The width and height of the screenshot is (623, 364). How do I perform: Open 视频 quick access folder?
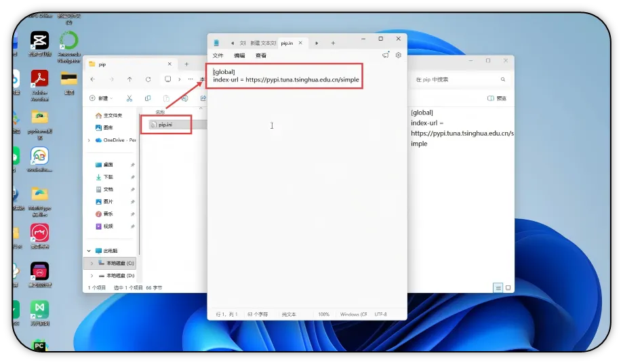(104, 226)
